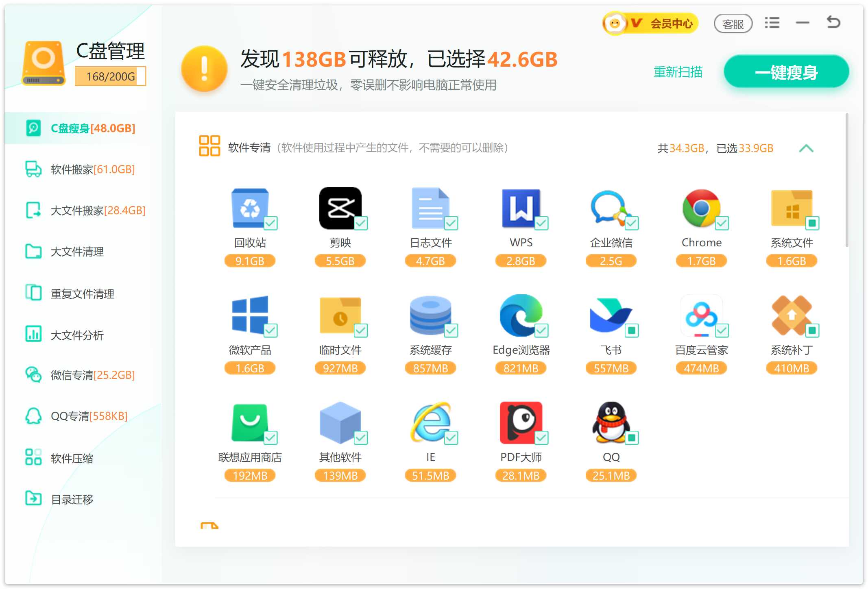Click the 9.1GB size badge under 回收站
The height and width of the screenshot is (589, 868).
250,261
